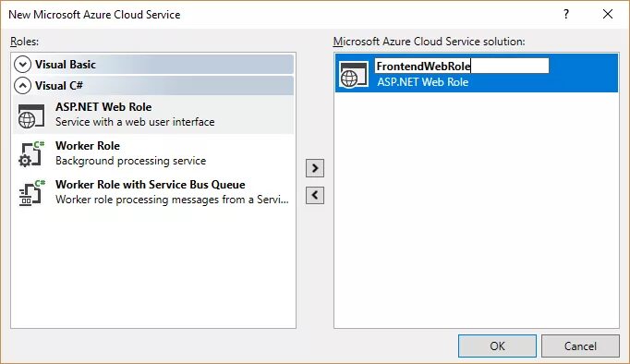Click the ASP.NET Web Role subtitle in solution pane
Screen dimensions: 630x364
click(x=423, y=82)
